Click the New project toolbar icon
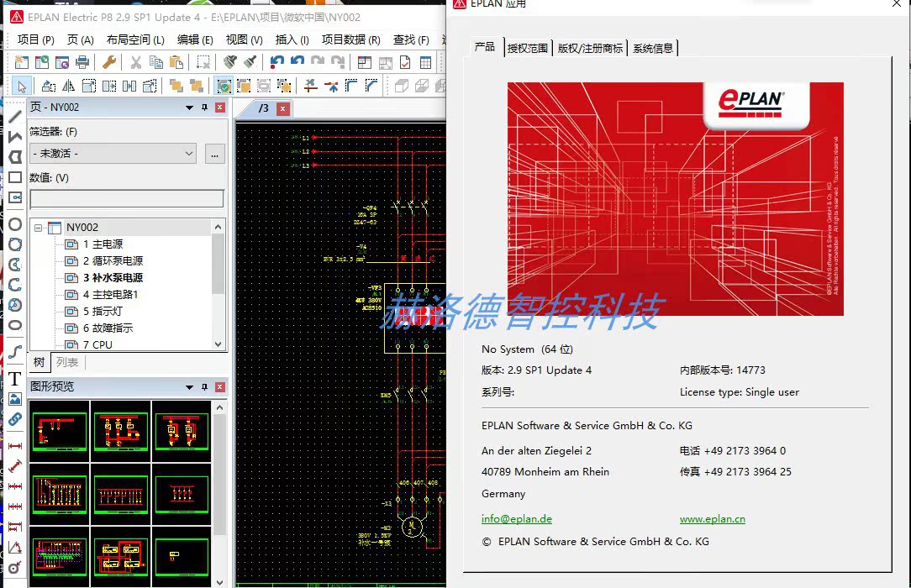 click(22, 62)
